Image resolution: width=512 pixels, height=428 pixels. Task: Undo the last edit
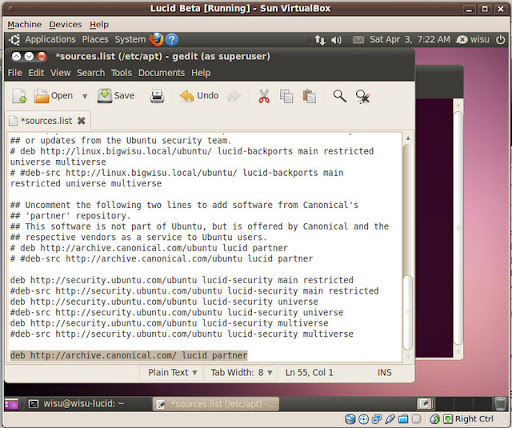tap(199, 96)
